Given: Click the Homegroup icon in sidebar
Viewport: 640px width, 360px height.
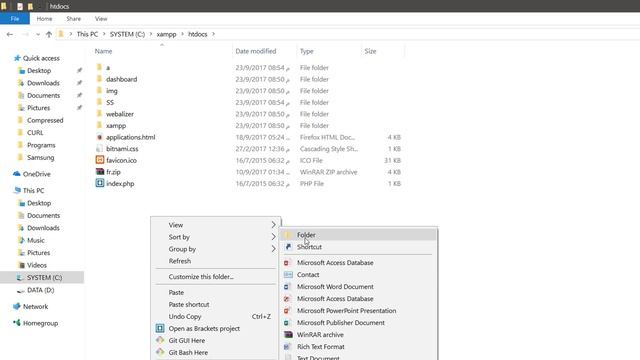Looking at the screenshot, I should [17, 323].
